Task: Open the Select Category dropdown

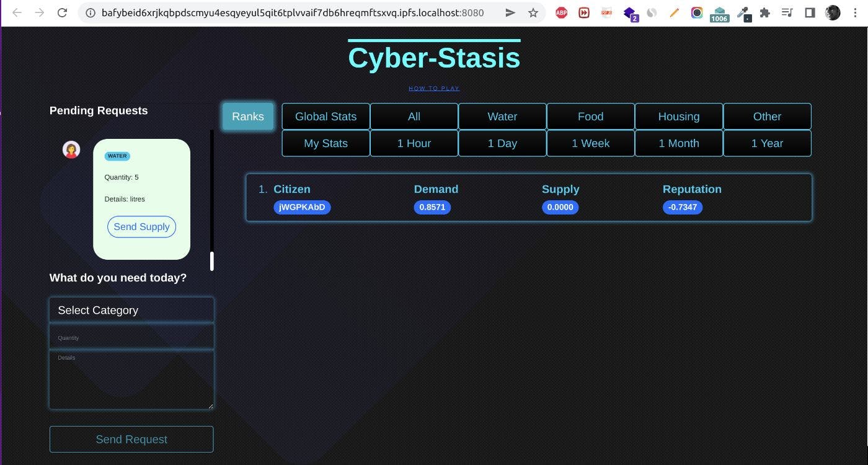Action: pos(131,309)
